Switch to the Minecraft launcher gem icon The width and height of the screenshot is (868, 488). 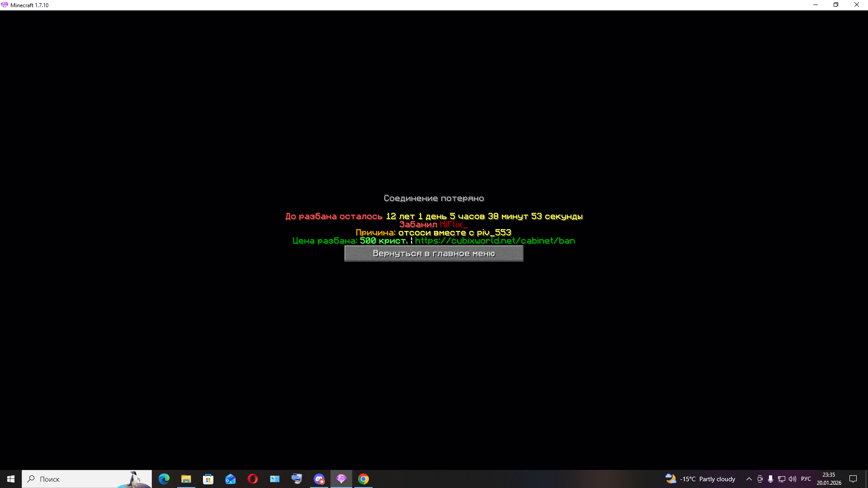341,479
